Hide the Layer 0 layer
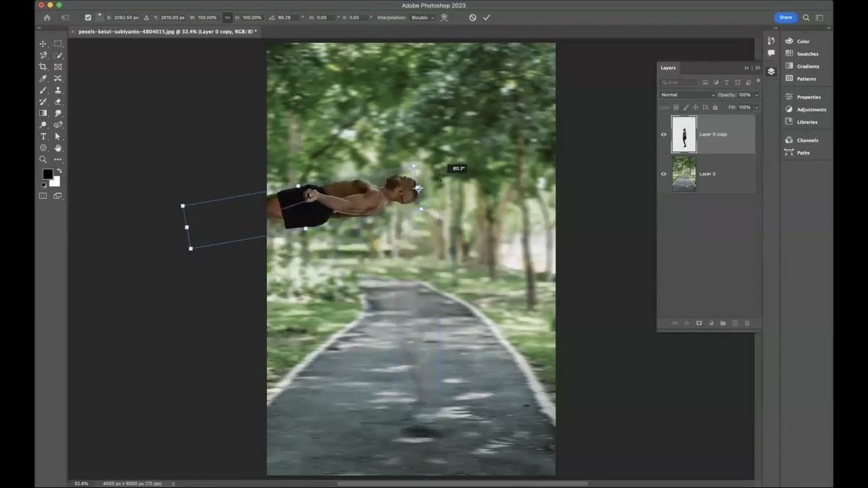 click(x=664, y=174)
